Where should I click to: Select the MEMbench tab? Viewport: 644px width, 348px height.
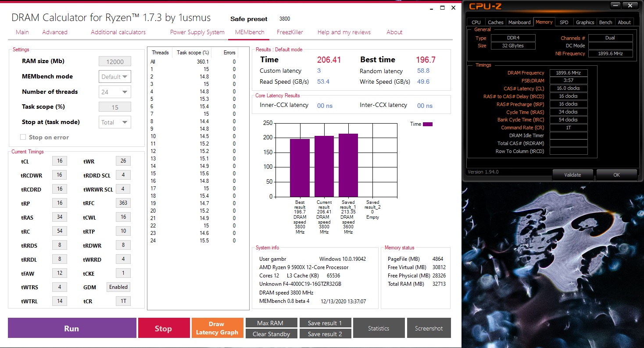(249, 32)
